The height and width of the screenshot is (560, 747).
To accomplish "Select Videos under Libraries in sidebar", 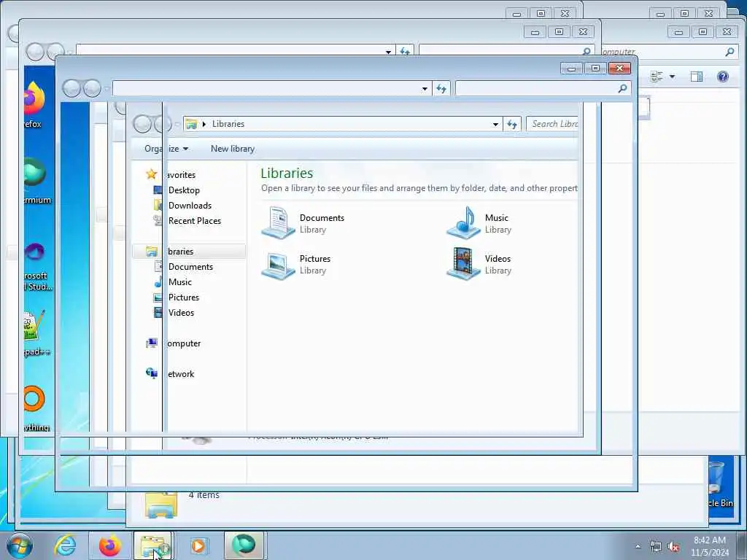I will (x=181, y=312).
